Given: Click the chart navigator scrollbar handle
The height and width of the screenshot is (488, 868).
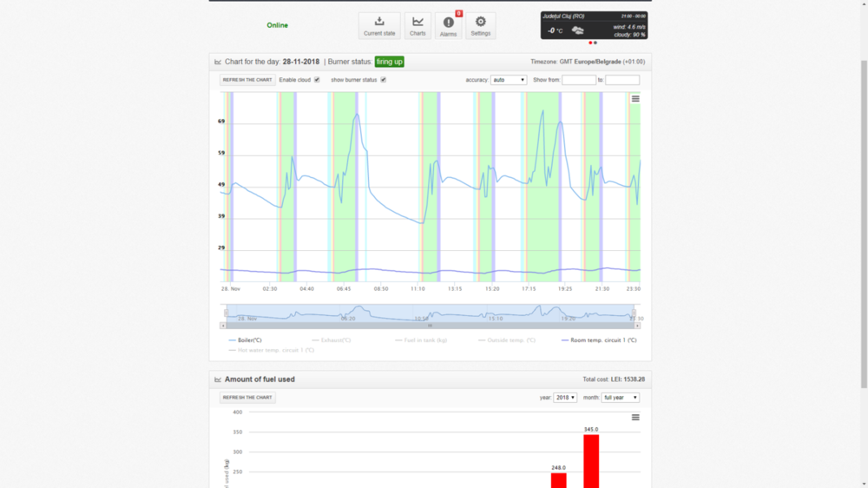Looking at the screenshot, I should [x=430, y=326].
